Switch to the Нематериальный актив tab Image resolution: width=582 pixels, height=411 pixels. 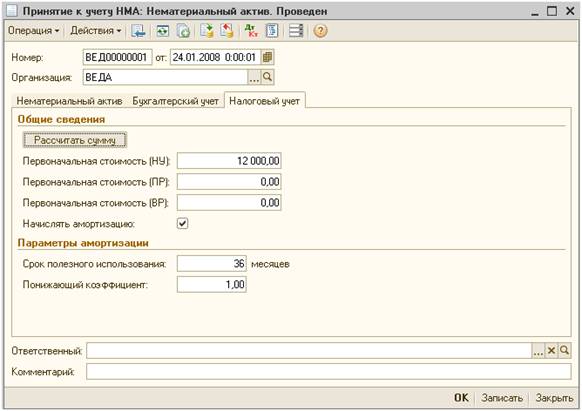(x=69, y=101)
